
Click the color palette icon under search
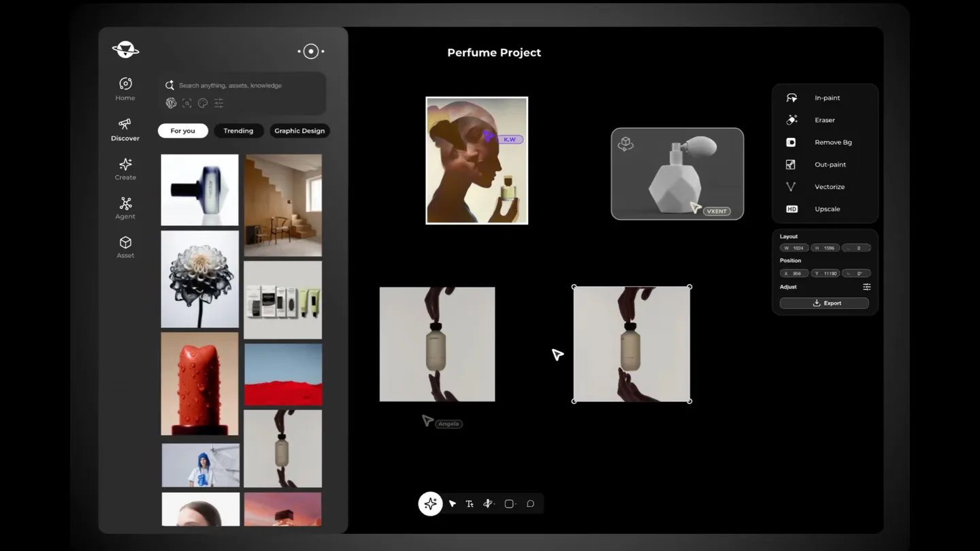coord(203,103)
